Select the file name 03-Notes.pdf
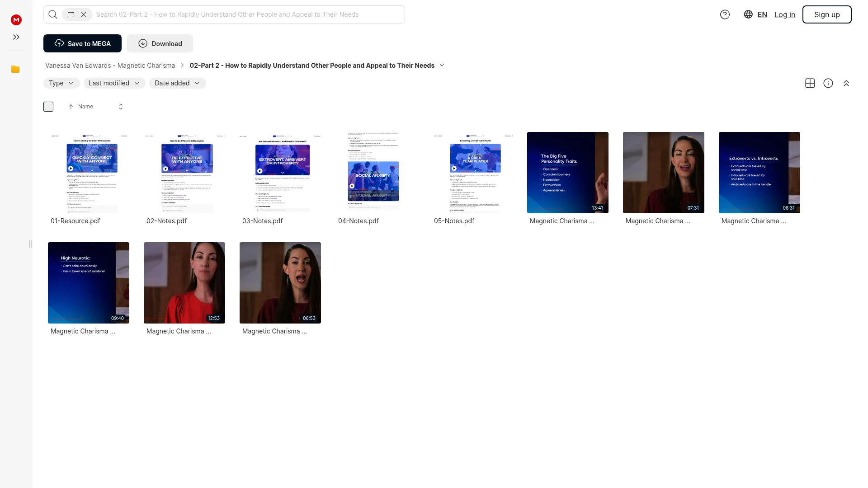This screenshot has height=488, width=868. click(262, 221)
